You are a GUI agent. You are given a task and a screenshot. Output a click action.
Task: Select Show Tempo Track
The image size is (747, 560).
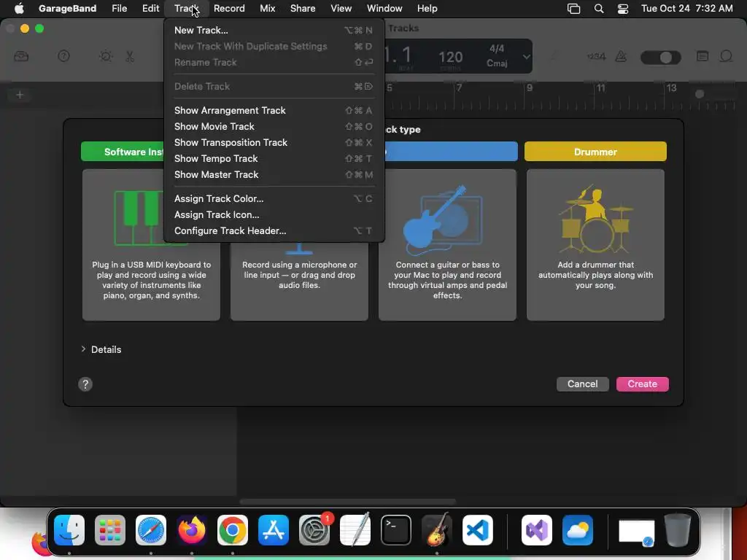pos(274,158)
